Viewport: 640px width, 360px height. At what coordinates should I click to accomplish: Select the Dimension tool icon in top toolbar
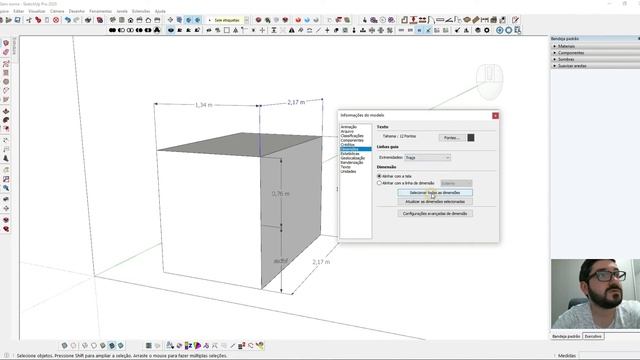click(x=485, y=20)
